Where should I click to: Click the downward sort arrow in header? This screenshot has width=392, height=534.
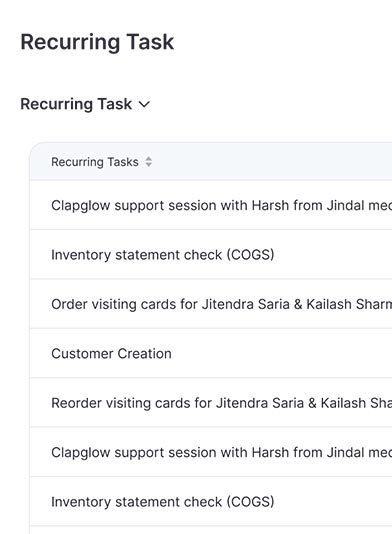pos(148,164)
